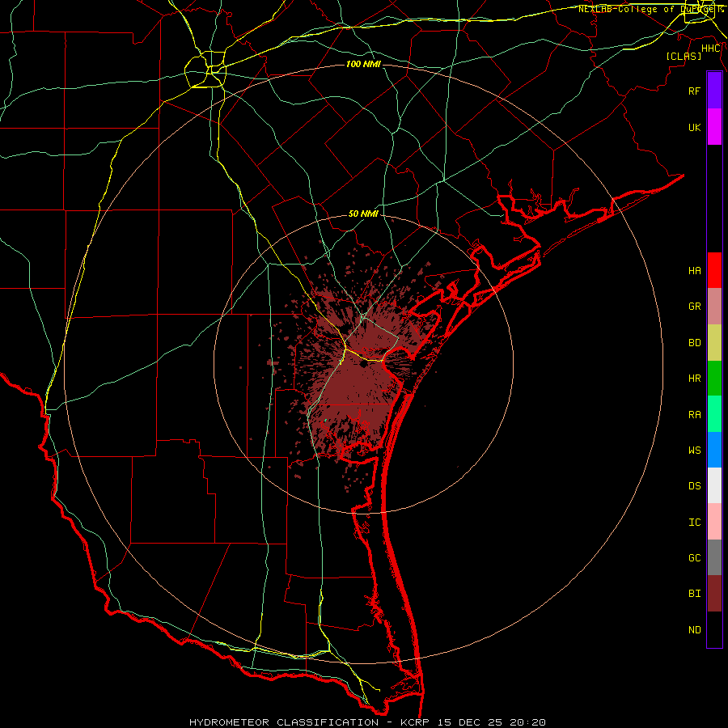Click the "ND" legend label
728x728 pixels.
coord(694,630)
